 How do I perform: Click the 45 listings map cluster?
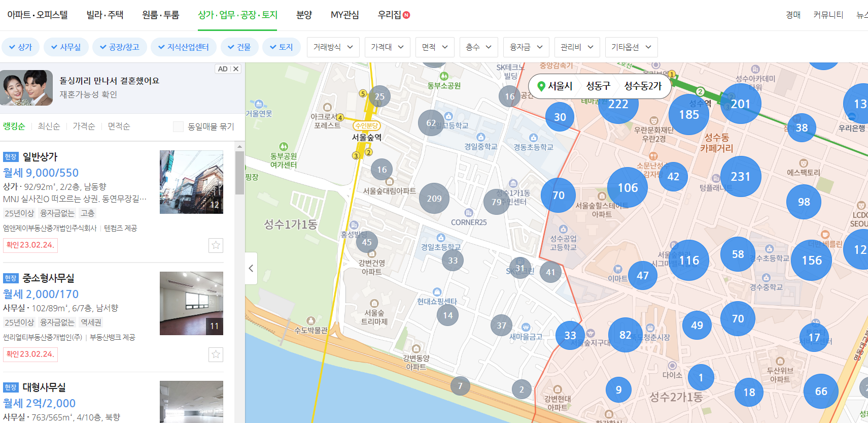(x=367, y=242)
